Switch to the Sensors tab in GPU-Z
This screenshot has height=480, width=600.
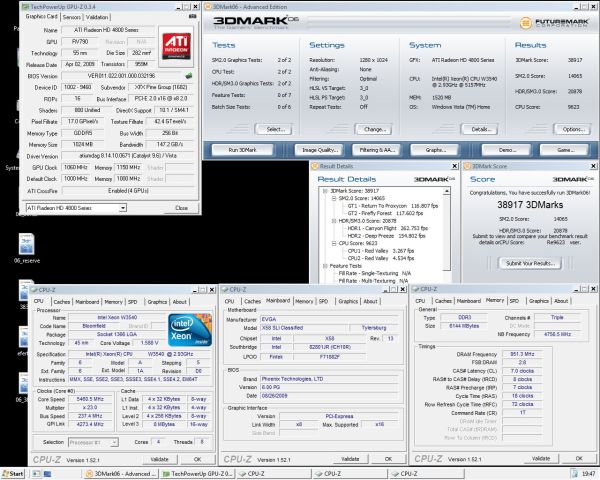tap(71, 17)
